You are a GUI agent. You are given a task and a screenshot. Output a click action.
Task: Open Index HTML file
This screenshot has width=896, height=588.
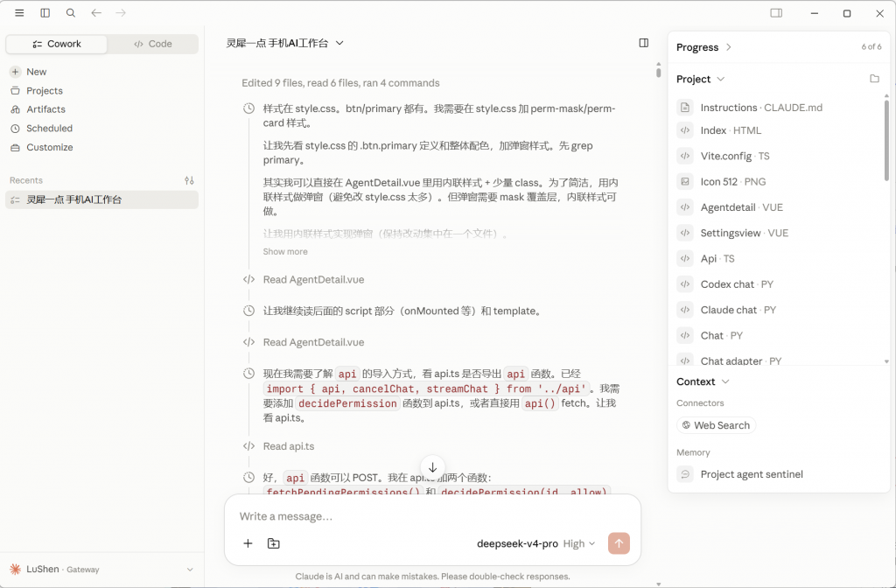pyautogui.click(x=731, y=130)
